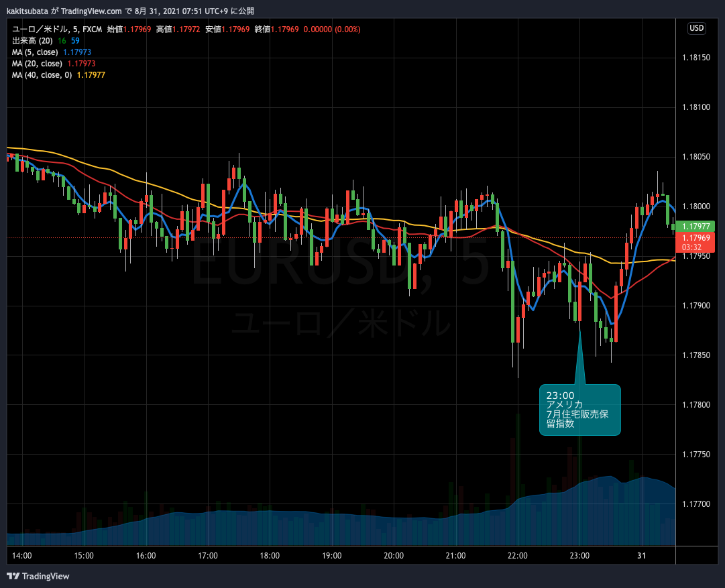Click the red 1.17969 current price label

(695, 242)
